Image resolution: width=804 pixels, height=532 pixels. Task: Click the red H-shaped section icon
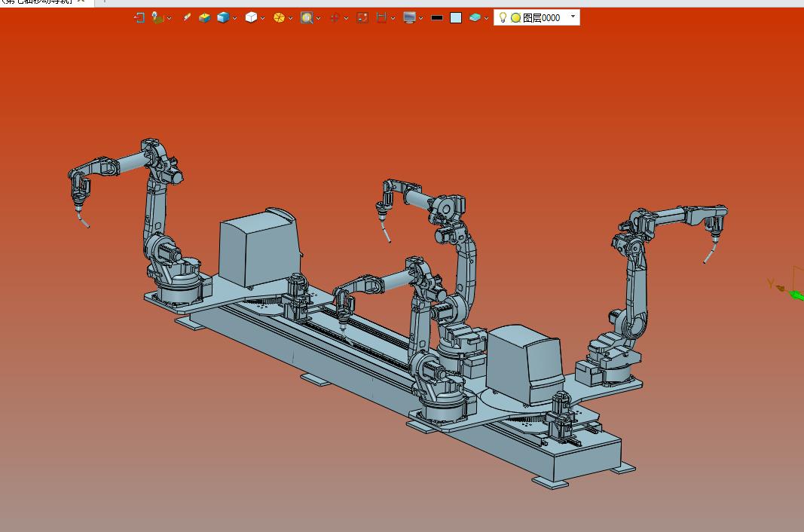tap(381, 18)
